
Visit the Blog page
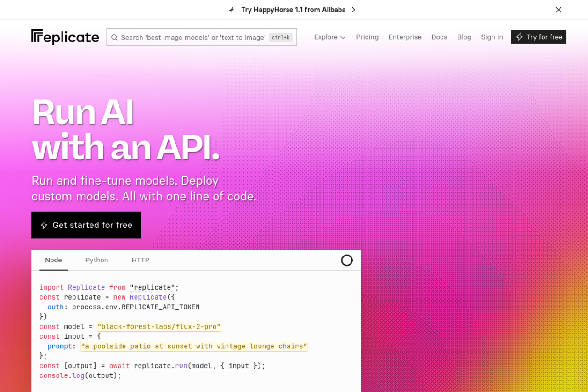[464, 37]
